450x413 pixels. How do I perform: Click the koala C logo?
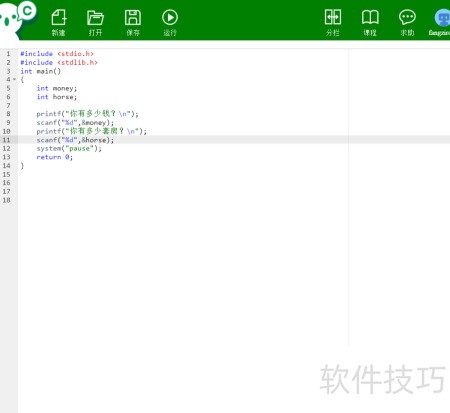17,19
